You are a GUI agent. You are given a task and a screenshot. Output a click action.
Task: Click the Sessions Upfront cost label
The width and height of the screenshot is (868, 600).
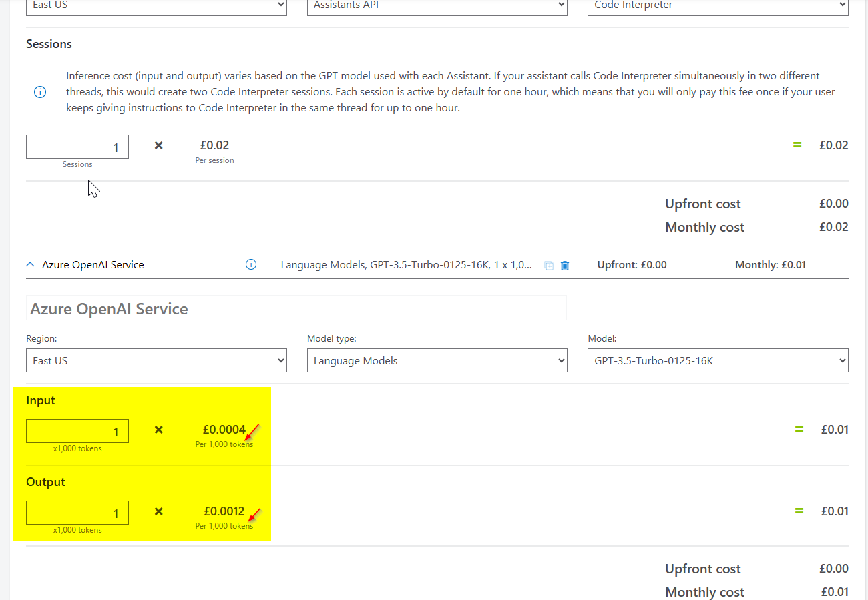click(703, 204)
